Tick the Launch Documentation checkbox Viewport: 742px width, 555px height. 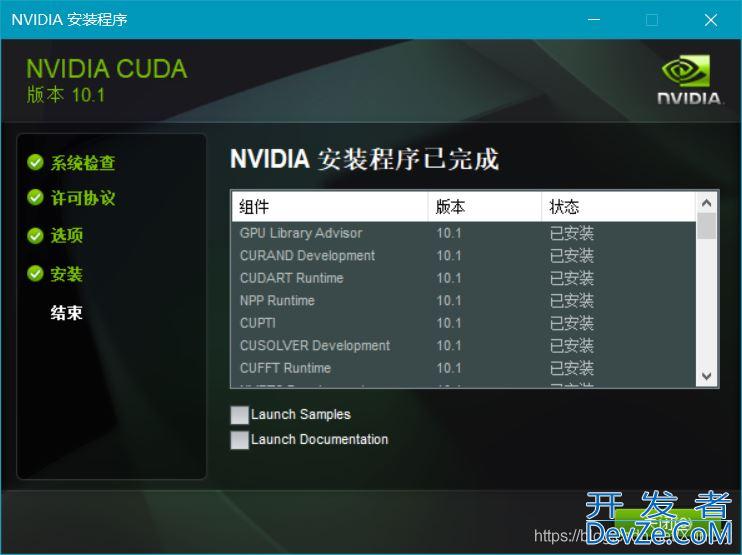click(x=239, y=440)
